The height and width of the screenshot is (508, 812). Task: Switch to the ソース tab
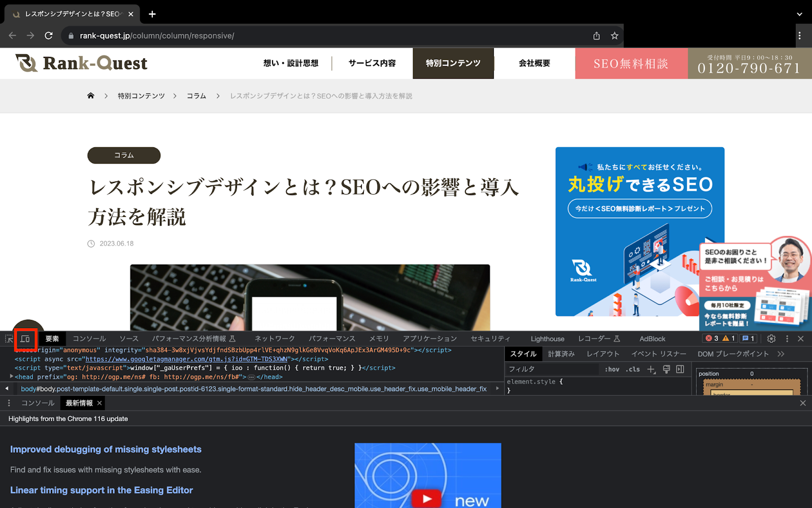pyautogui.click(x=129, y=339)
